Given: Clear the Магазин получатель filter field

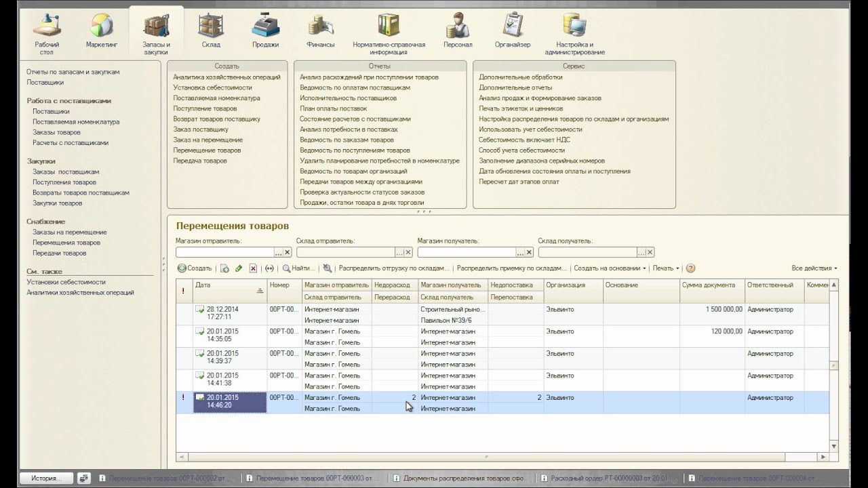Looking at the screenshot, I should 529,252.
